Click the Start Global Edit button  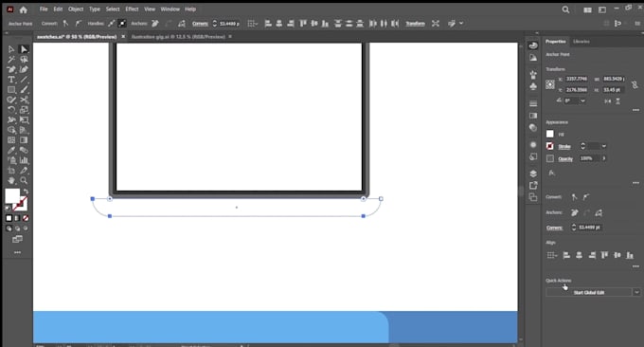click(589, 292)
